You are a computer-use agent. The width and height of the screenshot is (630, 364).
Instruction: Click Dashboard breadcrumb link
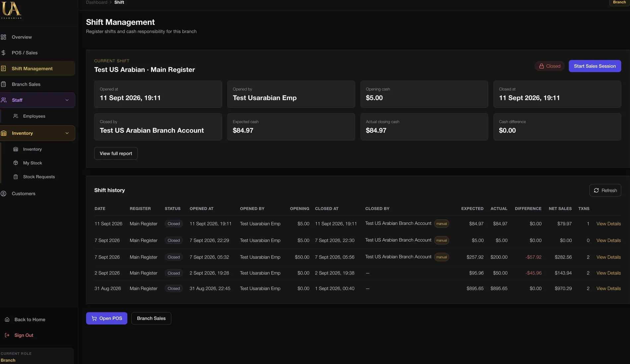pos(96,2)
